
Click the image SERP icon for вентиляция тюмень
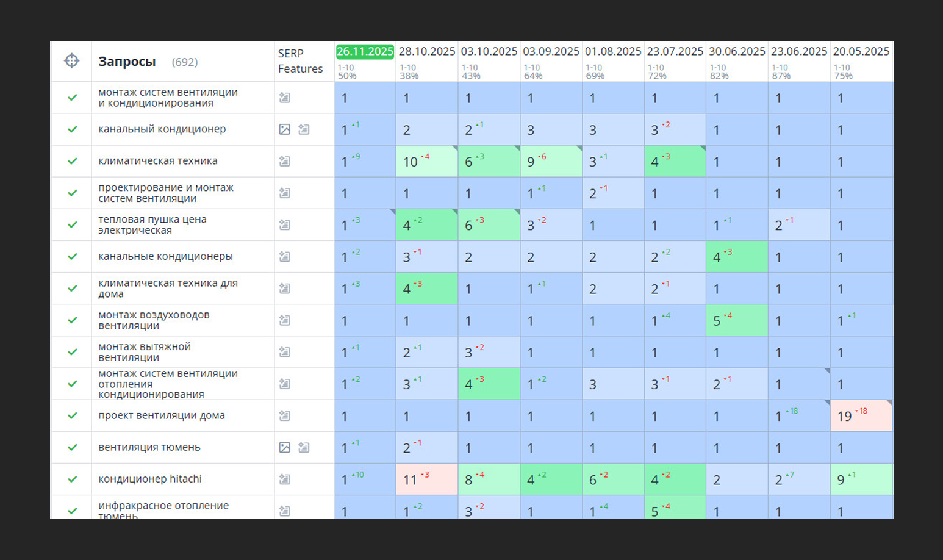(285, 447)
